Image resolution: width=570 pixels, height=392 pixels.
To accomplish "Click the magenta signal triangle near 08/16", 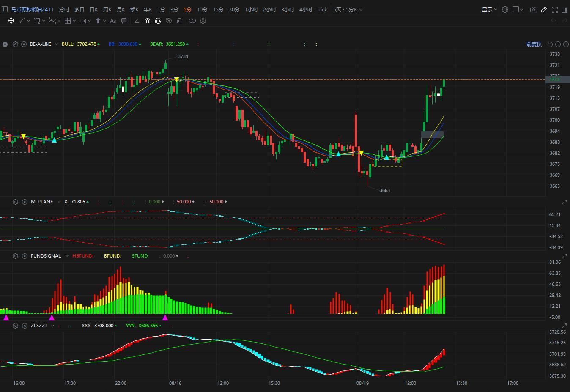I will tap(165, 318).
